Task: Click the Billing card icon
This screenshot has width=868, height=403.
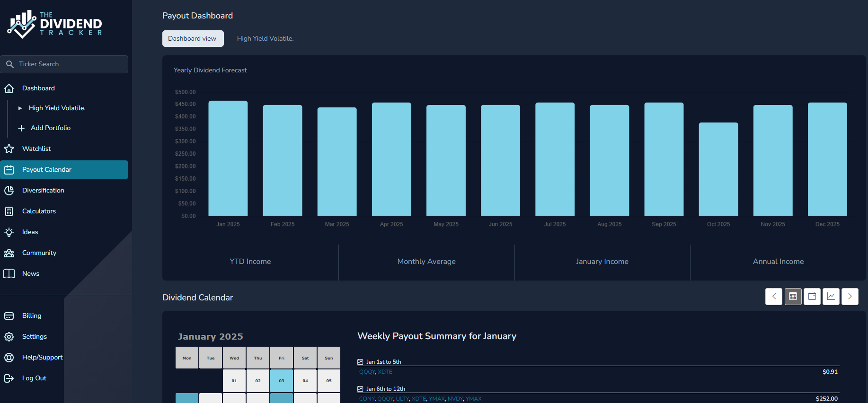Action: [9, 316]
